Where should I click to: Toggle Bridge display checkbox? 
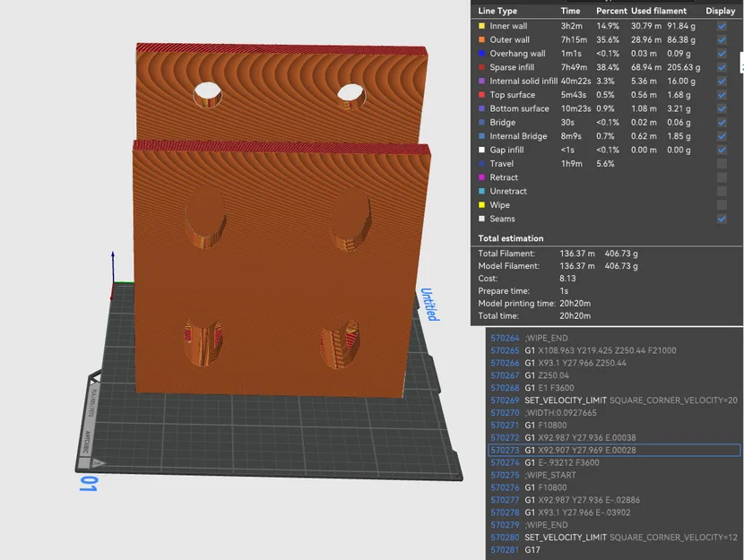click(722, 123)
